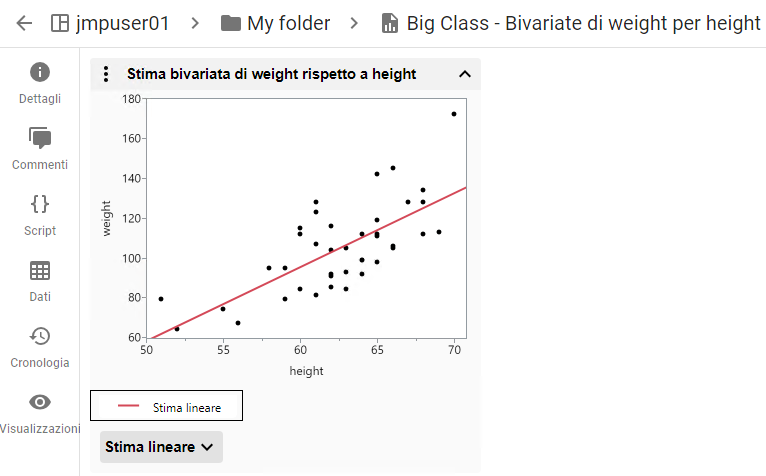Open the Script panel
The image size is (766, 476).
(40, 204)
